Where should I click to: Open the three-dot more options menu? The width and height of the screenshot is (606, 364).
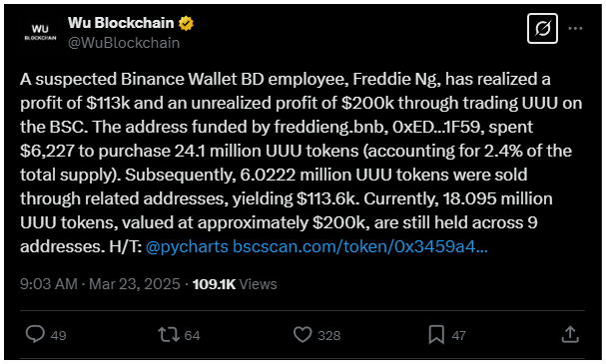pyautogui.click(x=575, y=29)
